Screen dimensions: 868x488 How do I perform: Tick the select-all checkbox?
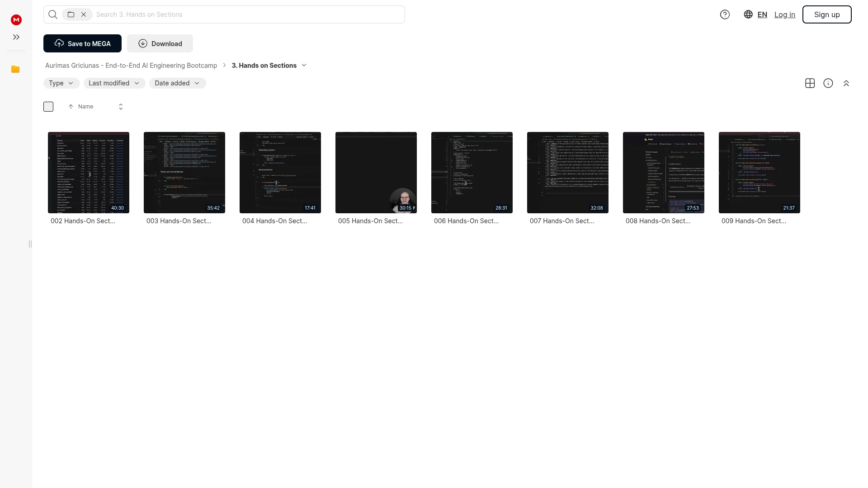[x=48, y=107]
